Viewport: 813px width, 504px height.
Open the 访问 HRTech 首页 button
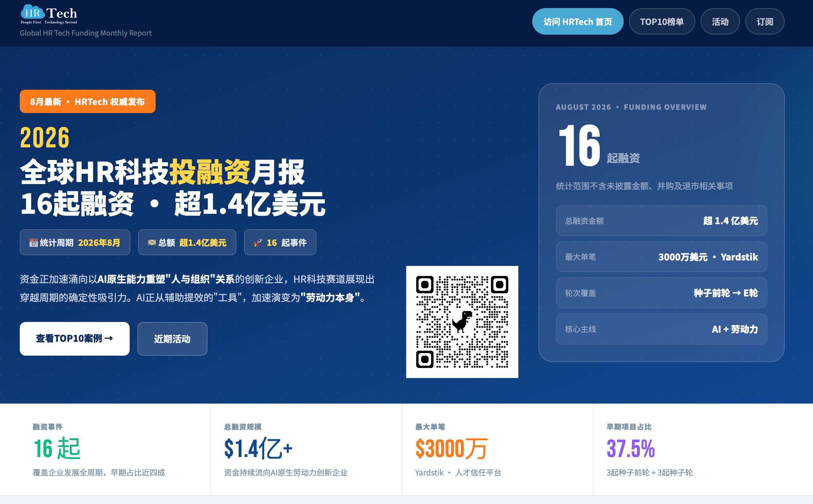(577, 22)
